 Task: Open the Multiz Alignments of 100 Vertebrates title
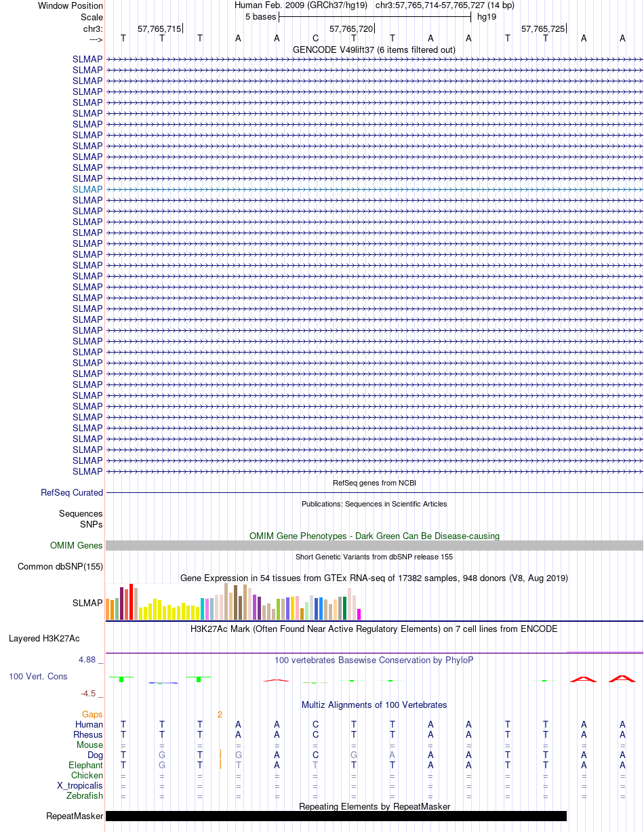[374, 705]
